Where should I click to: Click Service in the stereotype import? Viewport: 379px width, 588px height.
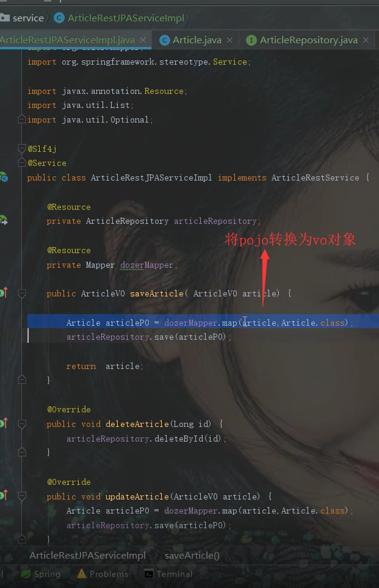[230, 62]
